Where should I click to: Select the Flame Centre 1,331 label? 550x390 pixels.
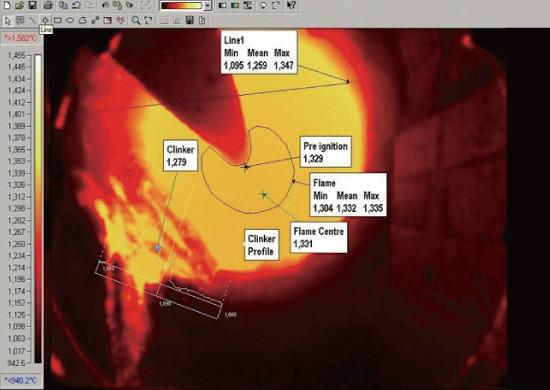click(x=319, y=237)
